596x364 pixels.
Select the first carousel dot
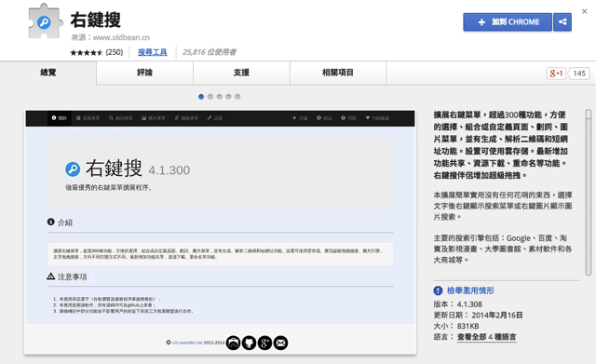pyautogui.click(x=201, y=97)
